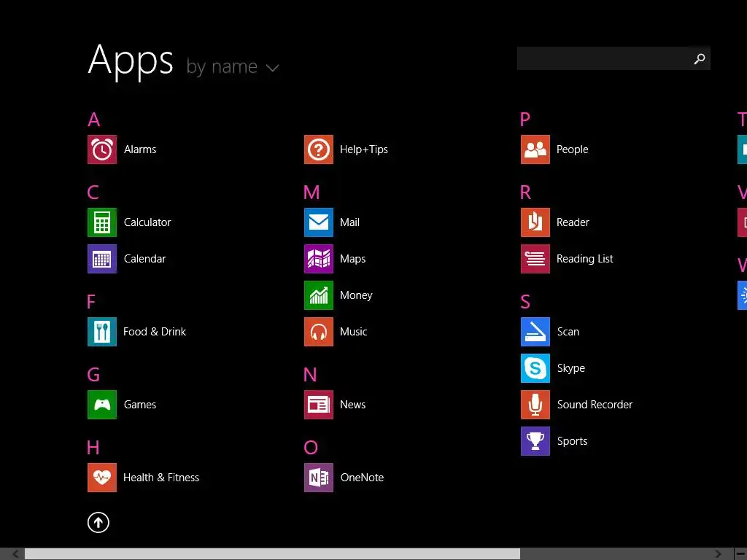The width and height of the screenshot is (747, 560).
Task: Click the up arrow to return to Start
Action: click(98, 522)
